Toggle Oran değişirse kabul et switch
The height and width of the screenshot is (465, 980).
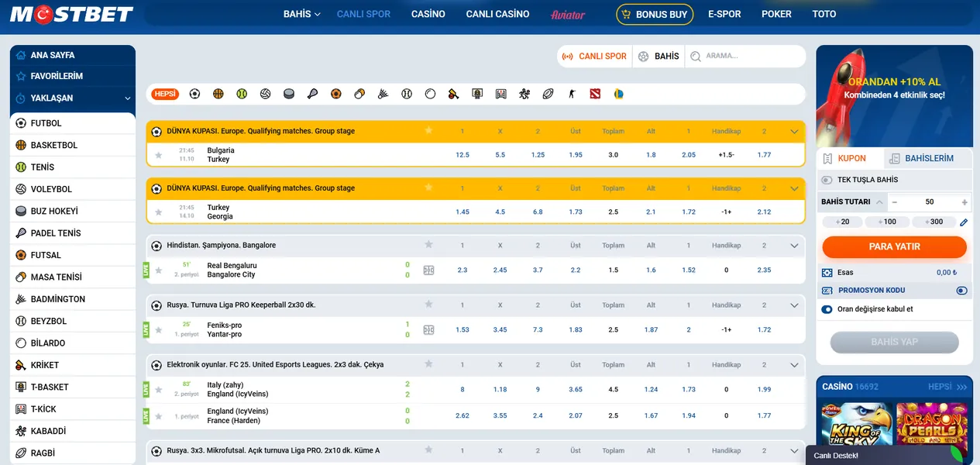click(827, 309)
